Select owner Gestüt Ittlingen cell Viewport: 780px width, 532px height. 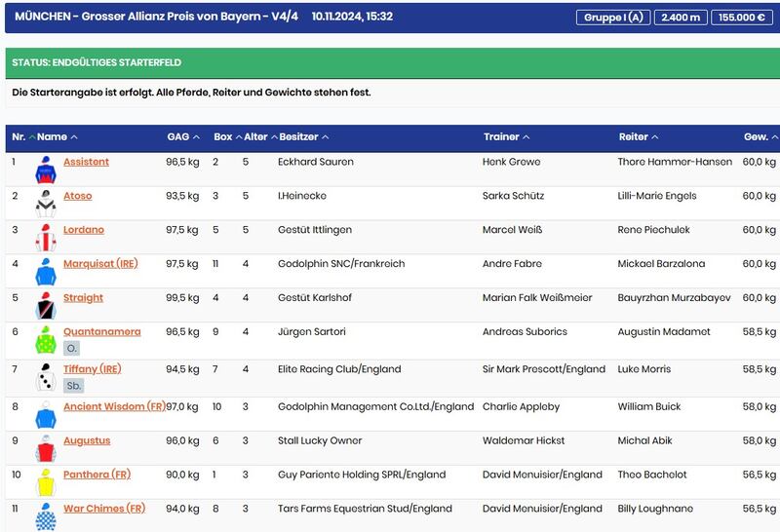[315, 230]
